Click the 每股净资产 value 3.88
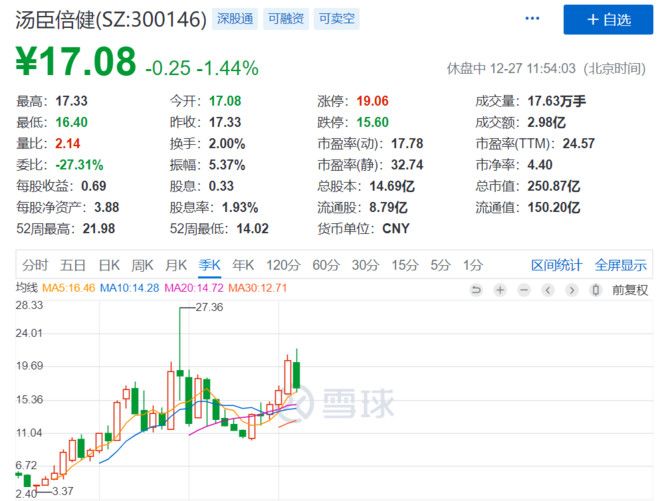The image size is (660, 501). tap(106, 208)
